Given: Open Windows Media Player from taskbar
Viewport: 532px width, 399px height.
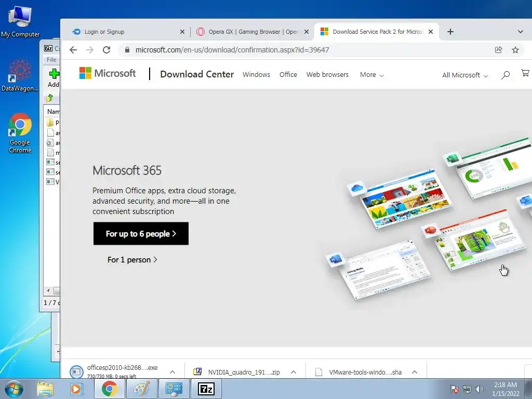Looking at the screenshot, I should pos(76,389).
